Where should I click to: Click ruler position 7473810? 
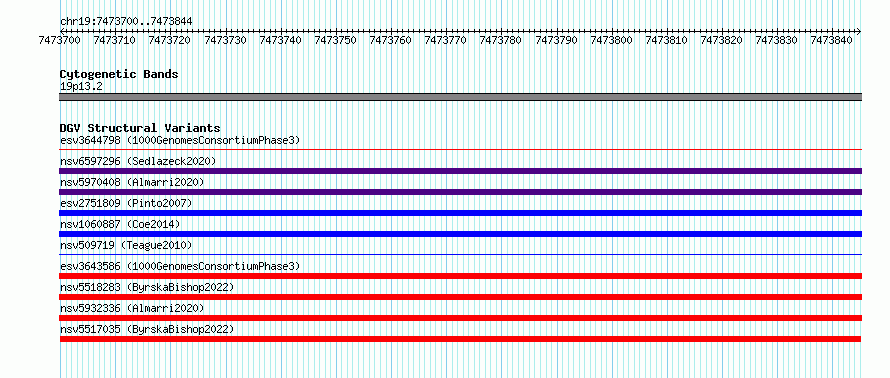[x=666, y=40]
